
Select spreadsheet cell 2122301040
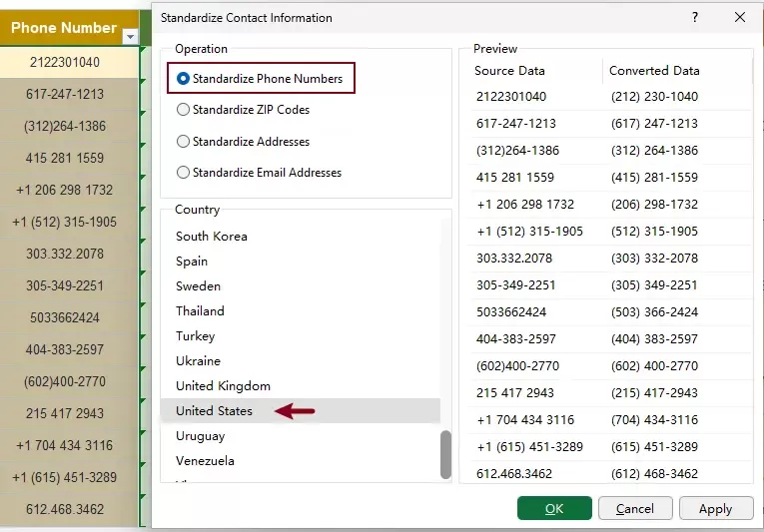click(69, 62)
